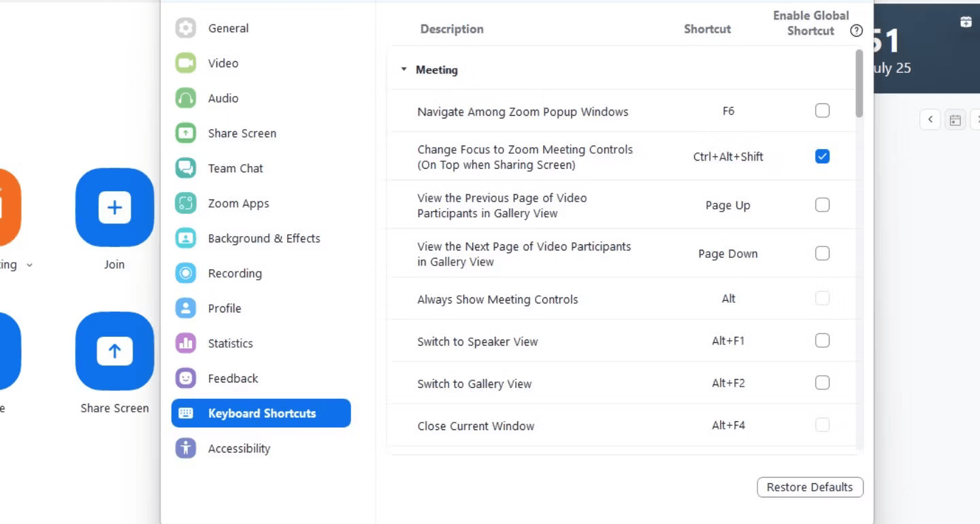The image size is (980, 524).
Task: Click the Always Show Meeting Controls checkbox
Action: click(822, 298)
